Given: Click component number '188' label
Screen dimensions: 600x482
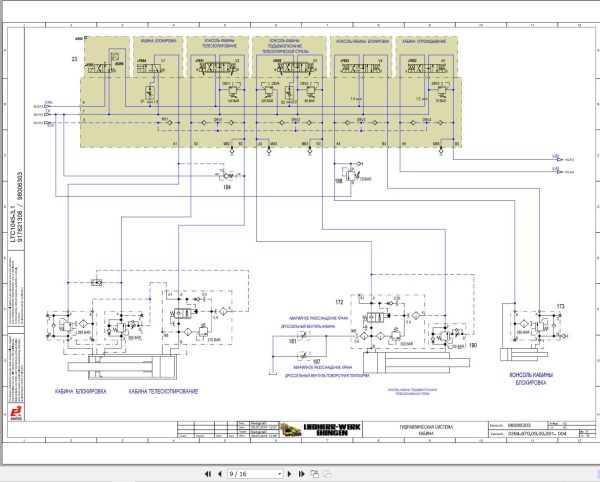Looking at the screenshot, I should (x=339, y=181).
